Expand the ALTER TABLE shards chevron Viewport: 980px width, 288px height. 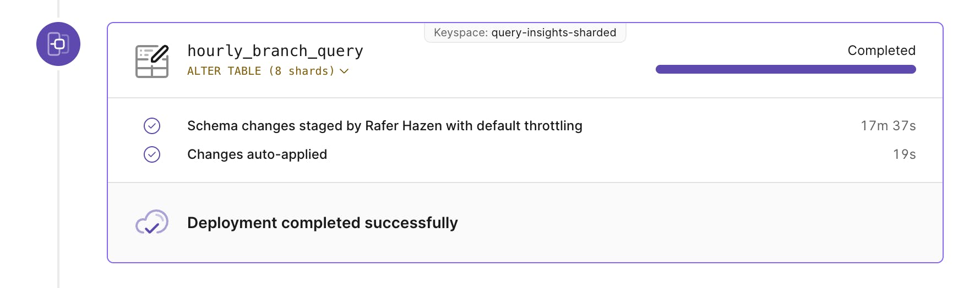tap(345, 71)
